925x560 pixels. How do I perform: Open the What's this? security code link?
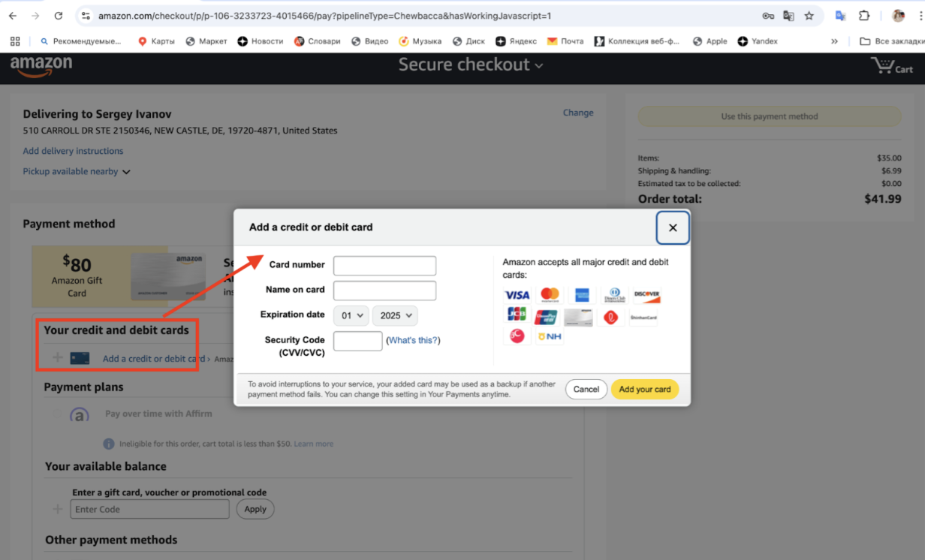413,341
